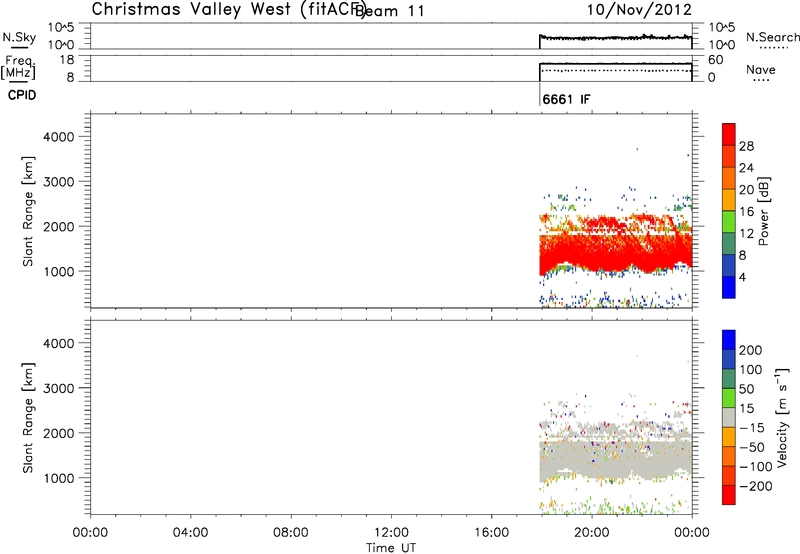The image size is (800, 554).
Task: Click the gray band of the velocity color bar
Action: click(x=729, y=417)
